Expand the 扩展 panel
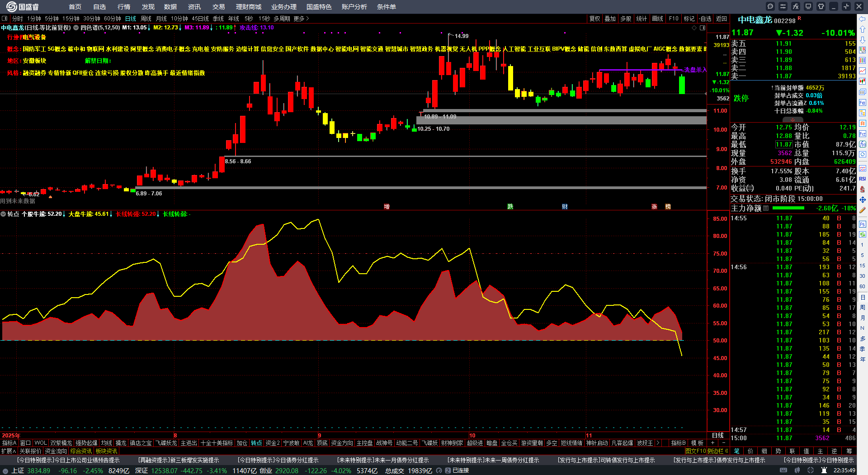The image size is (868, 475). pyautogui.click(x=9, y=451)
